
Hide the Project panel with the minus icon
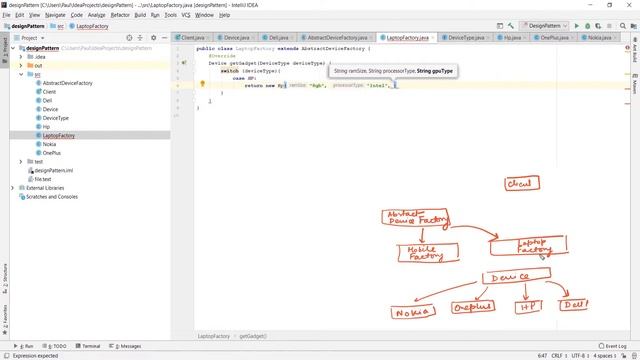164,38
